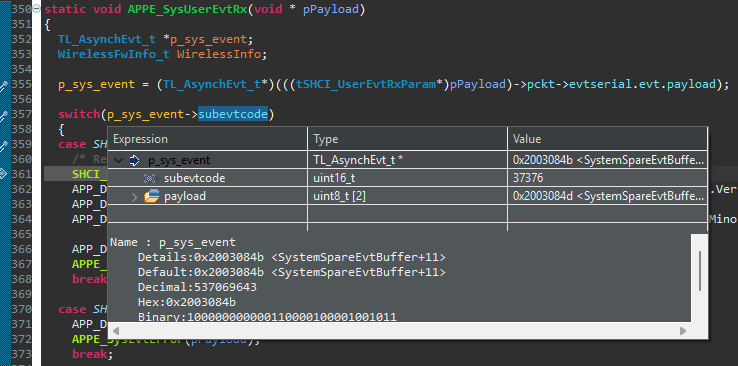Click the highlighted subevtcode text in code

[x=233, y=114]
